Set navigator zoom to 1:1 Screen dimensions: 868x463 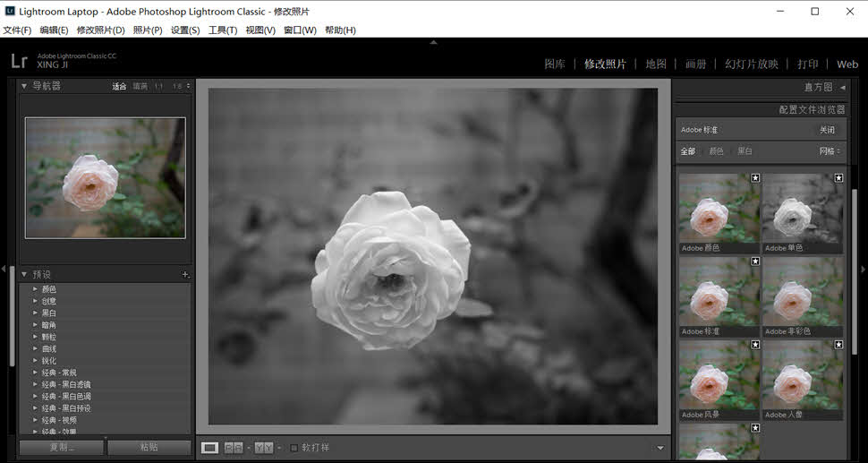159,86
